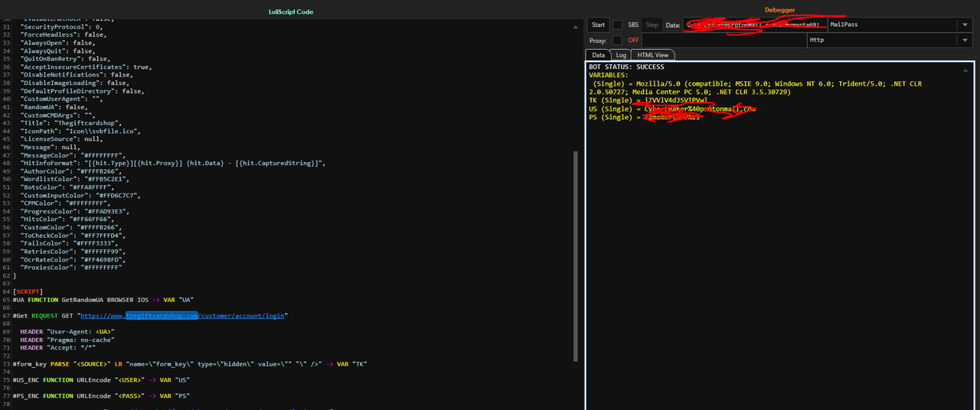Start the debugger run
The width and height of the screenshot is (980, 410).
(x=599, y=25)
